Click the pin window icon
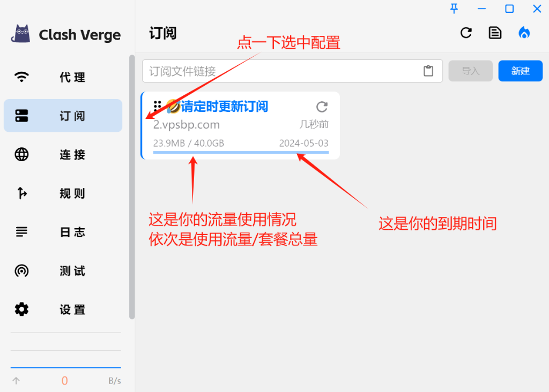This screenshot has height=392, width=549. pyautogui.click(x=454, y=9)
